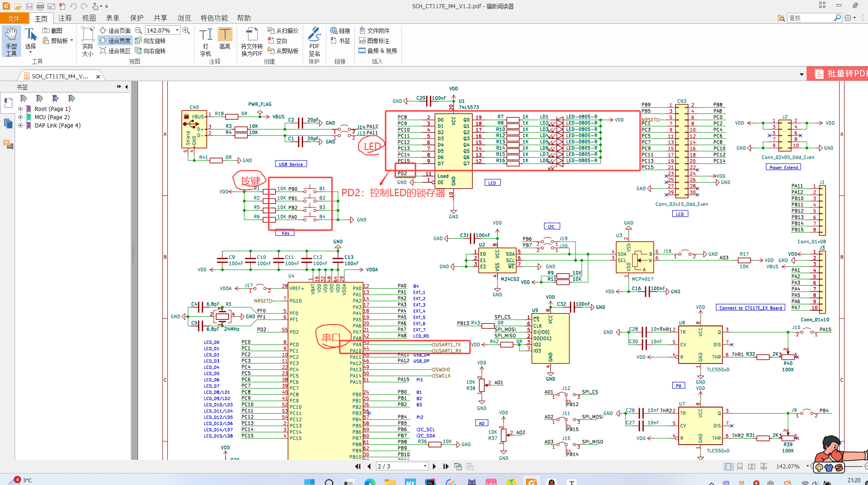Click the add new bookmark icon
The image size is (868, 485).
pyautogui.click(x=39, y=99)
